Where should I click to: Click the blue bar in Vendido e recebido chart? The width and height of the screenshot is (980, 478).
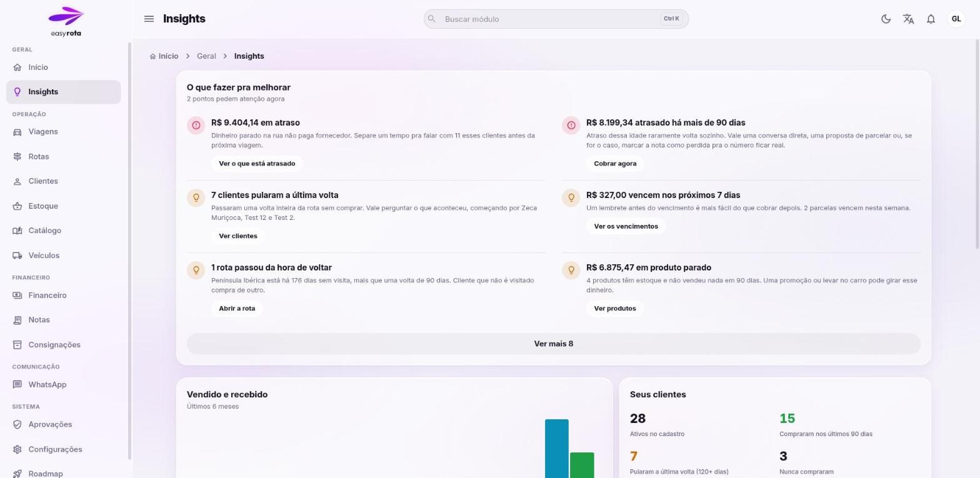pyautogui.click(x=557, y=449)
